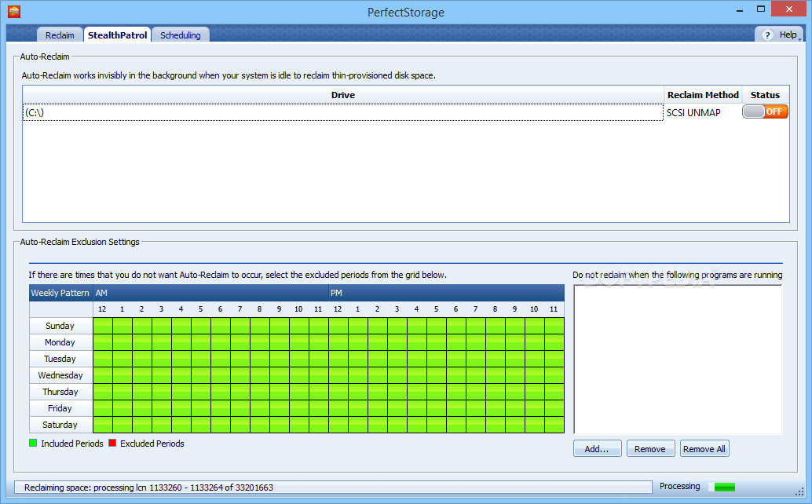
Task: Click the PerfectStorage app icon in title bar
Action: click(14, 12)
